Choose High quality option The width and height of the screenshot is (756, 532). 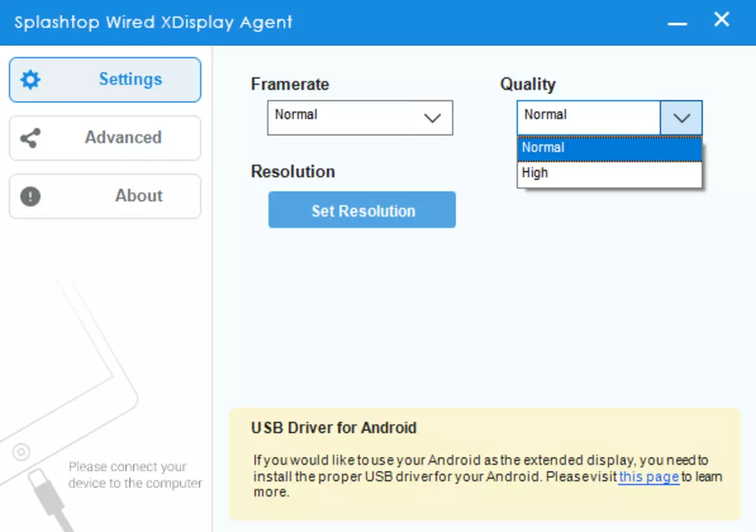click(610, 173)
